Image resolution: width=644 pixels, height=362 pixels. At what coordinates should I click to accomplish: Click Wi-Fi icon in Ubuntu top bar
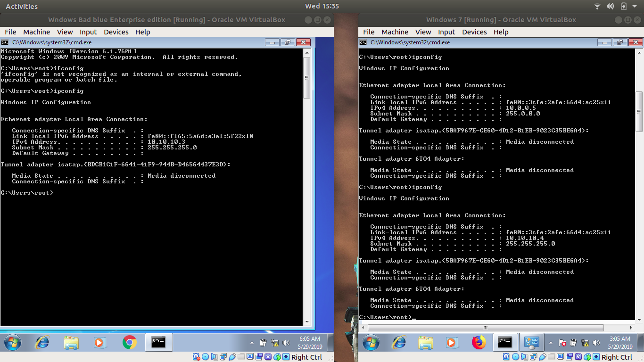coord(597,6)
